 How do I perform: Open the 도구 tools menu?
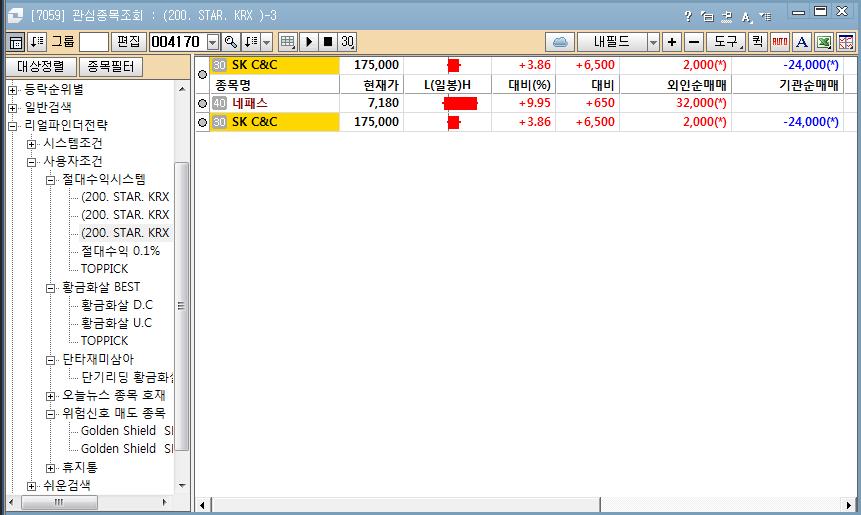point(725,42)
